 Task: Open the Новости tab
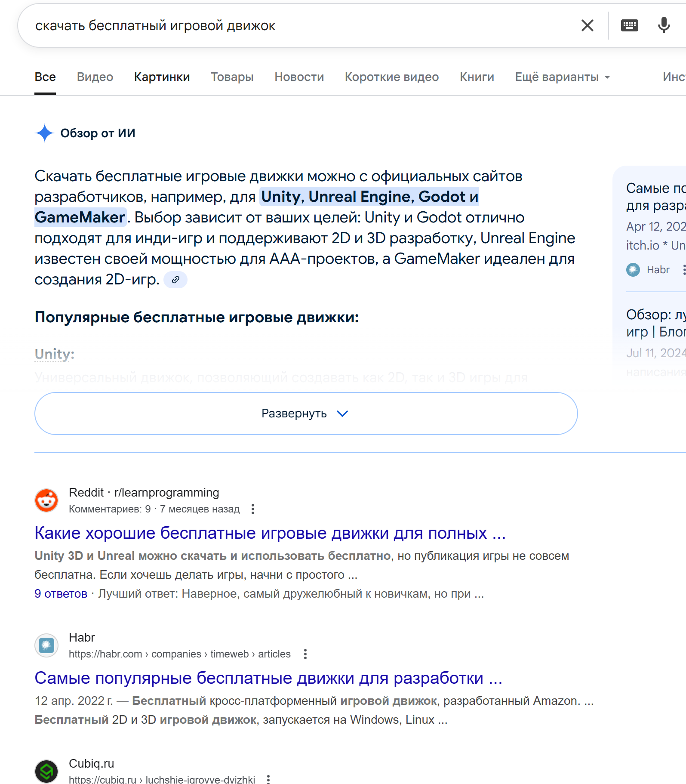coord(299,77)
